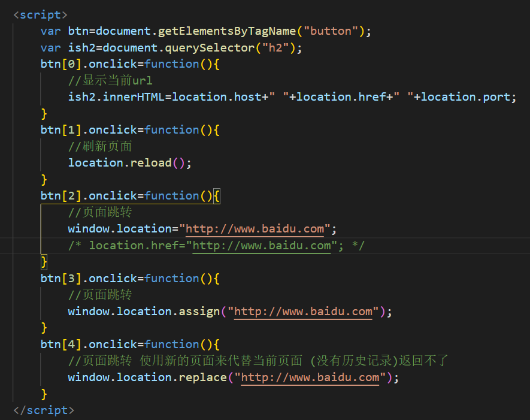Open baidu link in commented location.href line
This screenshot has height=420, width=530.
(262, 246)
